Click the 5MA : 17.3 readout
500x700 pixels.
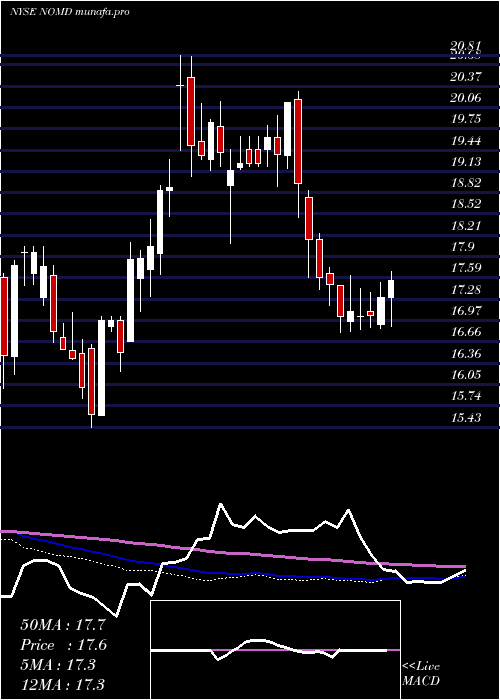coord(58,665)
